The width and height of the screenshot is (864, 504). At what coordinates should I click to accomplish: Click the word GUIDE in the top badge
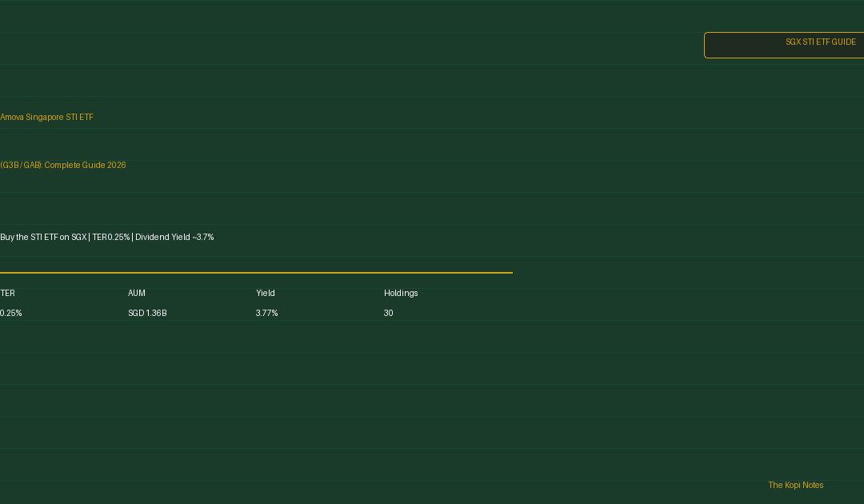[x=844, y=42]
